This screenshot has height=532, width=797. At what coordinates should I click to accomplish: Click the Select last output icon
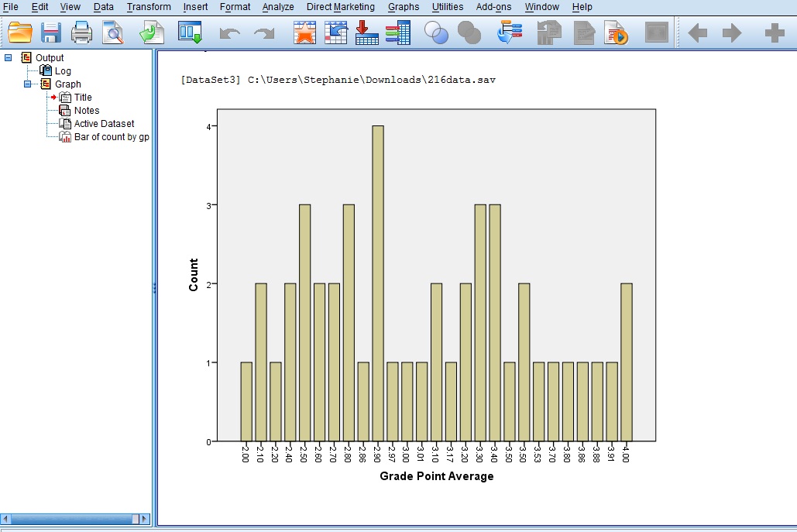(x=510, y=32)
